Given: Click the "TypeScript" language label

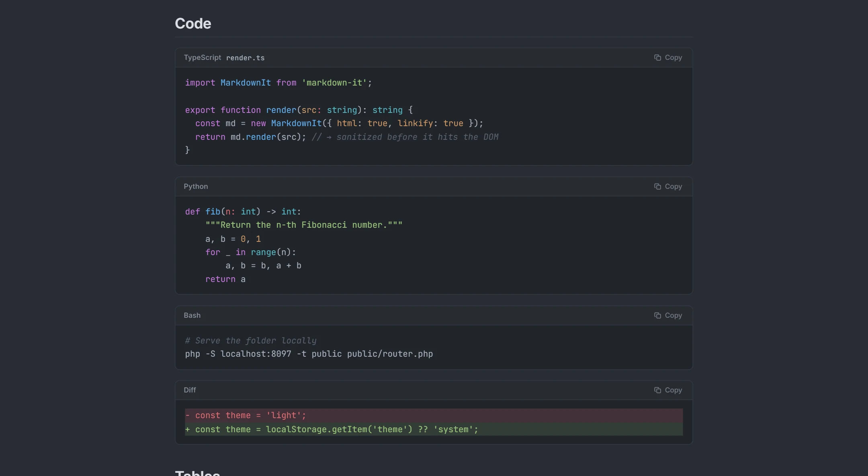Looking at the screenshot, I should point(203,57).
